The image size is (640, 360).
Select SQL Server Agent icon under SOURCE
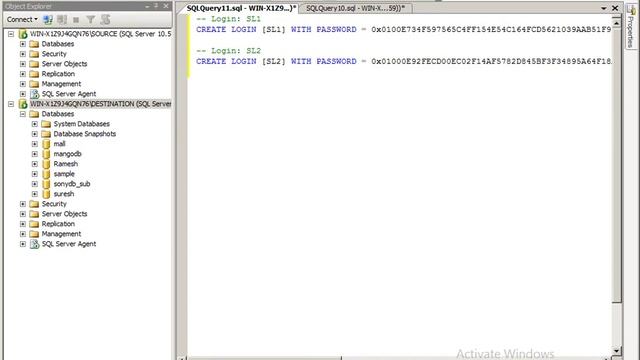[x=35, y=94]
